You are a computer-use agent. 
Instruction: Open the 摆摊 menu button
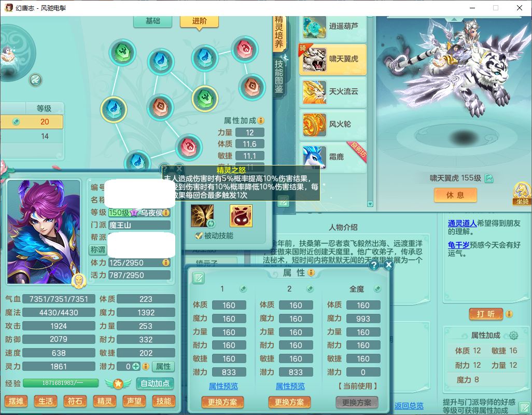coord(16,402)
